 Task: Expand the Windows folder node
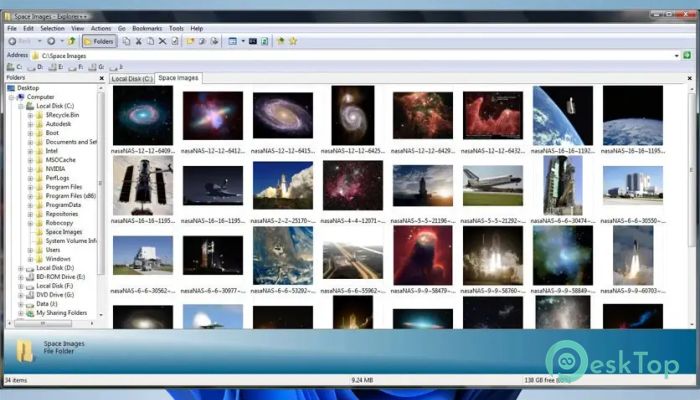coord(30,259)
